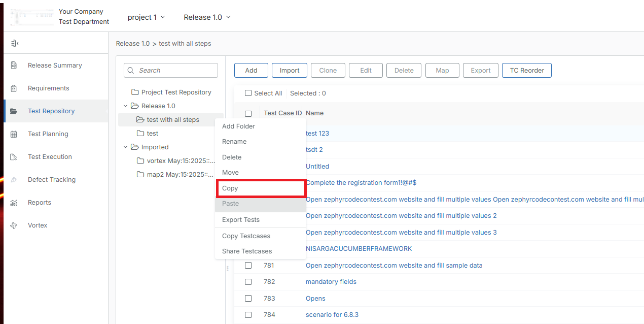This screenshot has width=644, height=324.
Task: Click the Release Summary sidebar icon
Action: click(14, 66)
